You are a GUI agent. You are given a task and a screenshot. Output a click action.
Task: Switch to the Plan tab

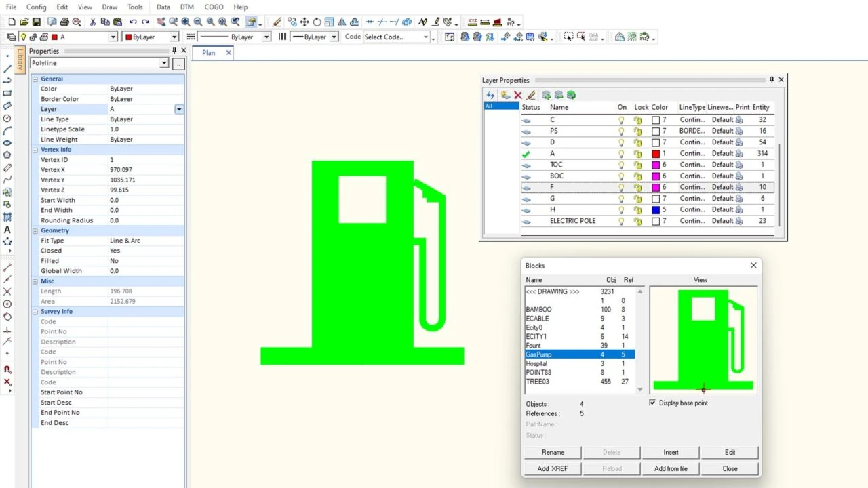(209, 52)
